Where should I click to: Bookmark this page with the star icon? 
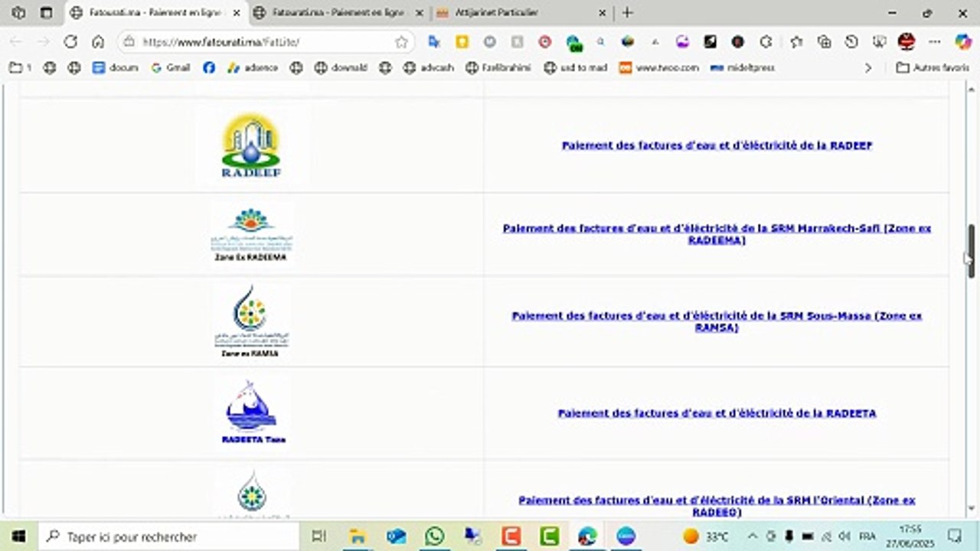401,42
